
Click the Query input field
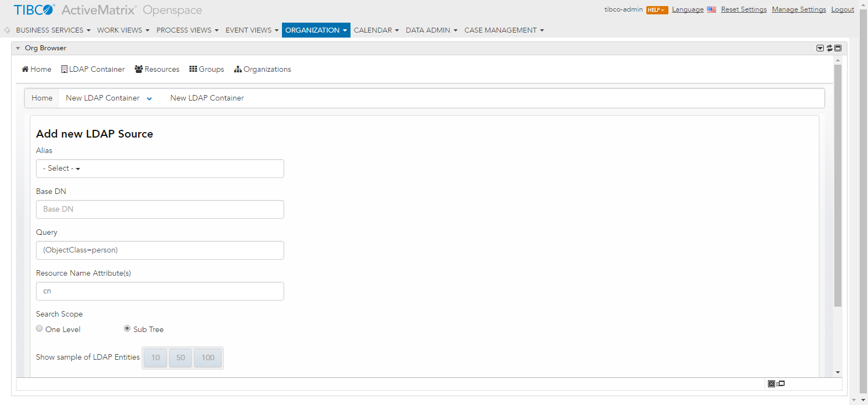pyautogui.click(x=160, y=250)
